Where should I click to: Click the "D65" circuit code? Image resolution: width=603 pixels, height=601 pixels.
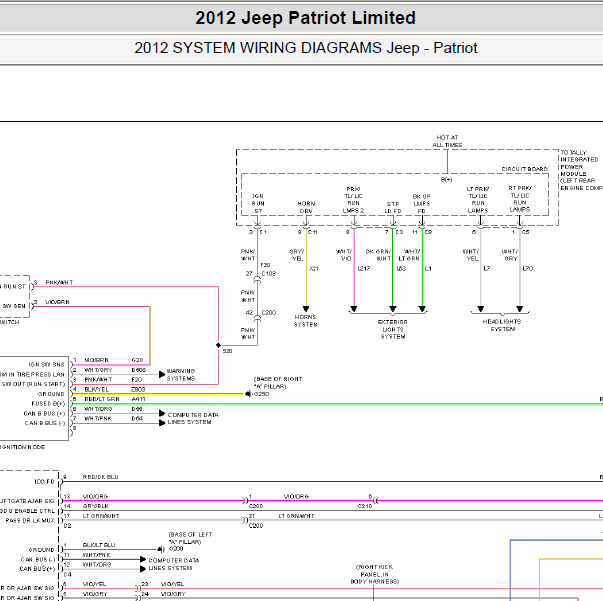click(137, 409)
